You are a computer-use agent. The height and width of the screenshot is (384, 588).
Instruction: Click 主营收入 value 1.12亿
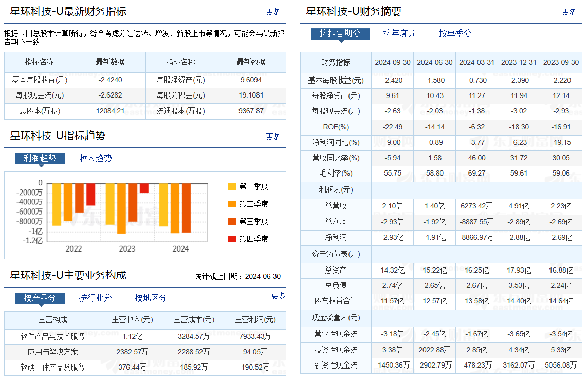click(x=133, y=336)
